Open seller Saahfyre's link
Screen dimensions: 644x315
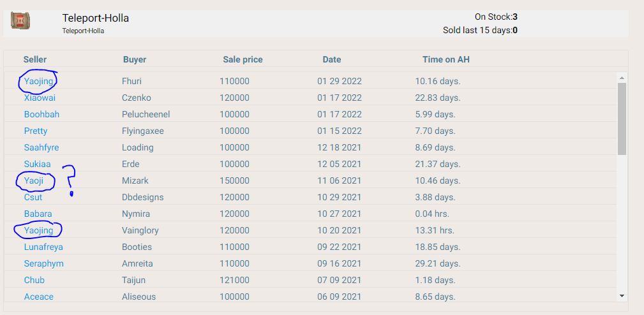(41, 147)
